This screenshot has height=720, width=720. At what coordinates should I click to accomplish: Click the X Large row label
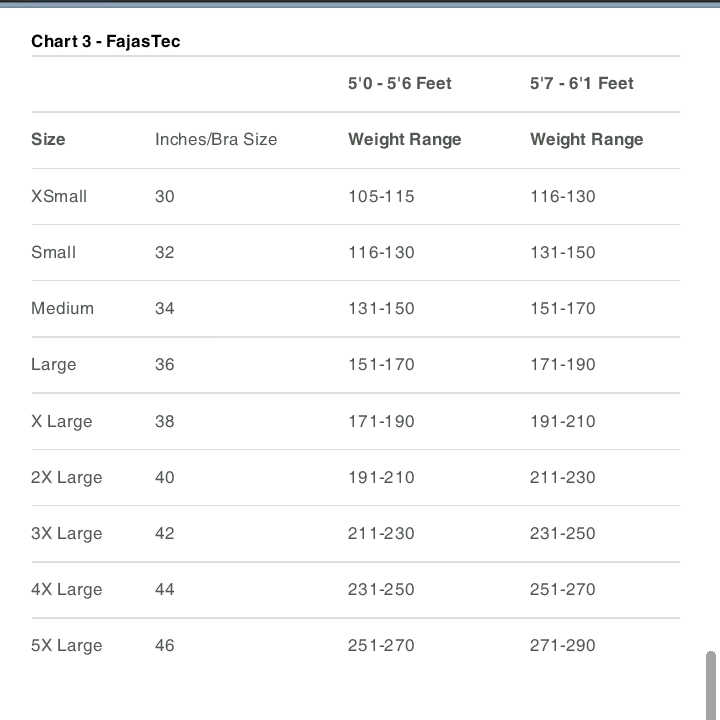click(61, 421)
